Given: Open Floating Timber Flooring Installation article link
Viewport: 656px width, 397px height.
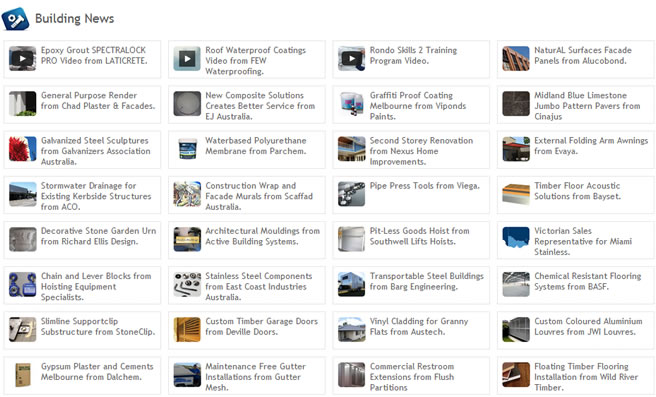Looking at the screenshot, I should pos(586,377).
